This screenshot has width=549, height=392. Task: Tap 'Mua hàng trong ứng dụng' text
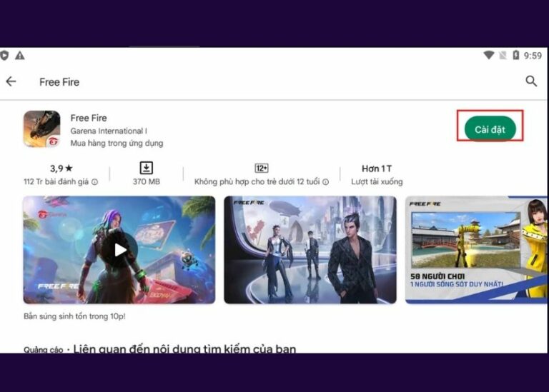[117, 143]
